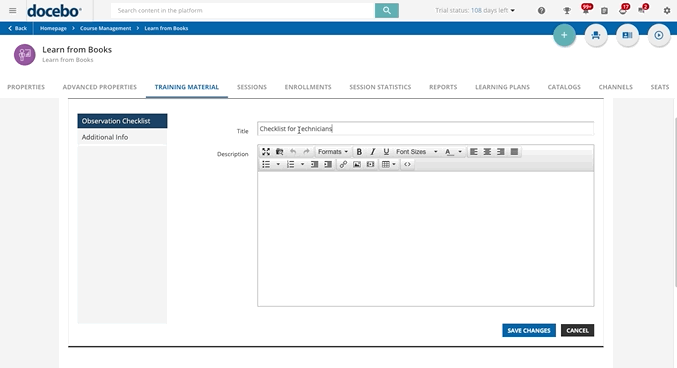Open the Enrollments tab
The width and height of the screenshot is (677, 368).
pyautogui.click(x=308, y=87)
